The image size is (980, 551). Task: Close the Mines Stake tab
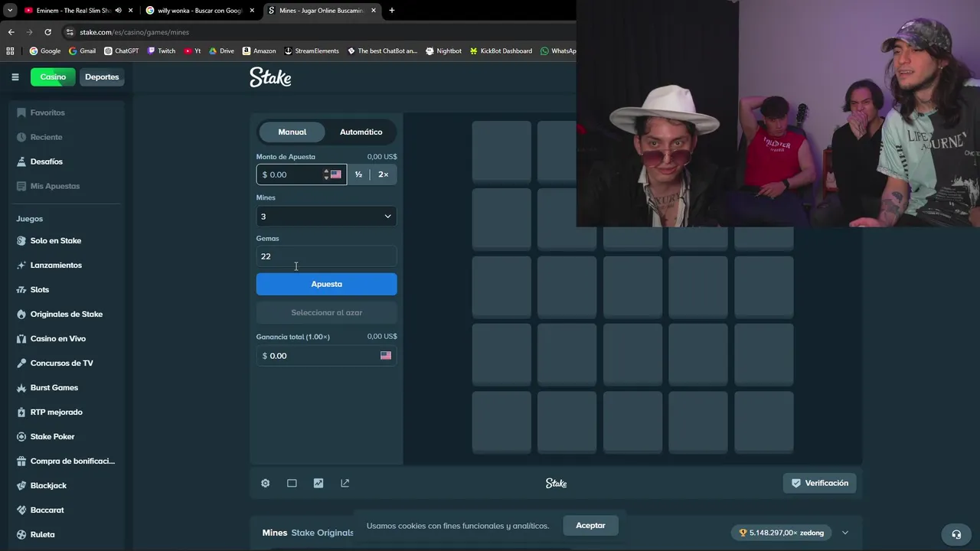click(373, 11)
